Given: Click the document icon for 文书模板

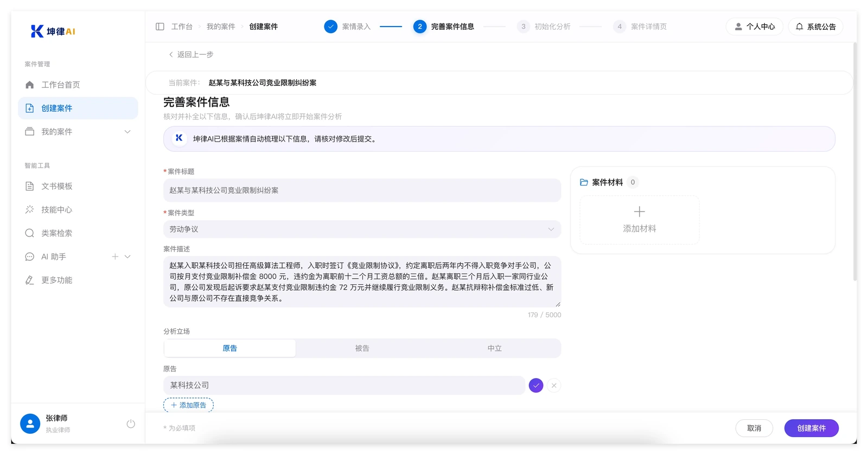Looking at the screenshot, I should [x=30, y=186].
